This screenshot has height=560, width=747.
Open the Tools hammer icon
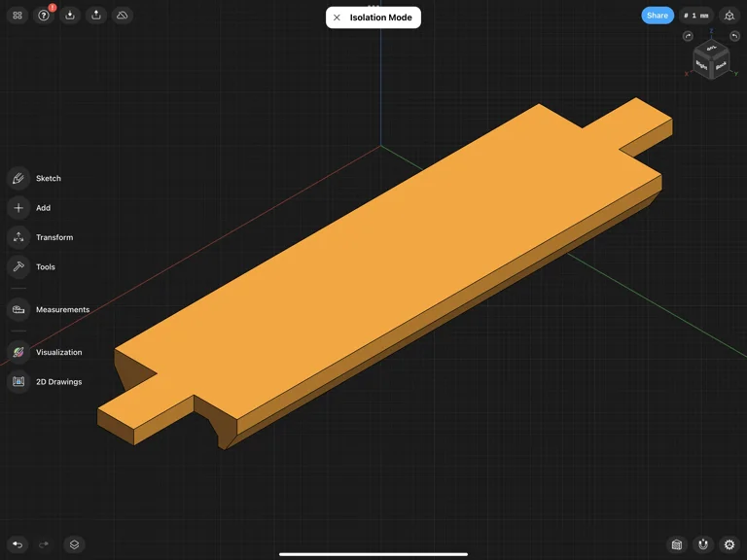pos(18,266)
